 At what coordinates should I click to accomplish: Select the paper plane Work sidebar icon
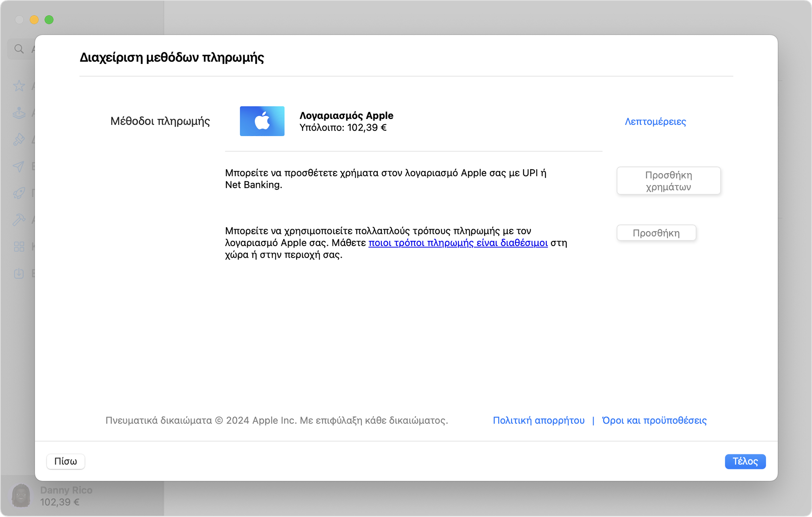[x=19, y=166]
